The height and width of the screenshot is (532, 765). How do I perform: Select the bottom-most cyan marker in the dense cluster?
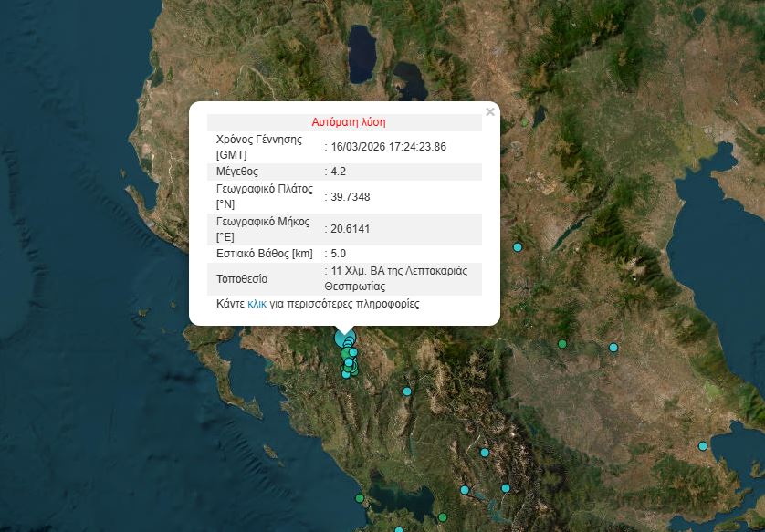point(346,374)
